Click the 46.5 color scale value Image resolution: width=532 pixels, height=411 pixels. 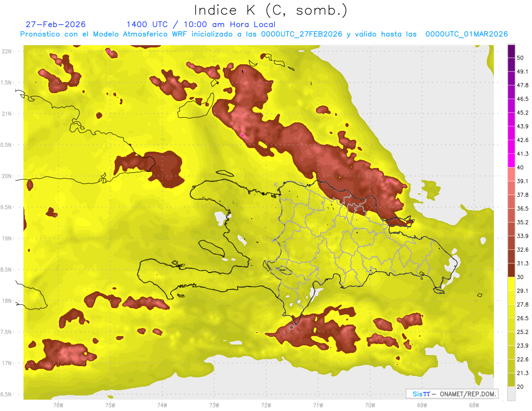click(523, 99)
